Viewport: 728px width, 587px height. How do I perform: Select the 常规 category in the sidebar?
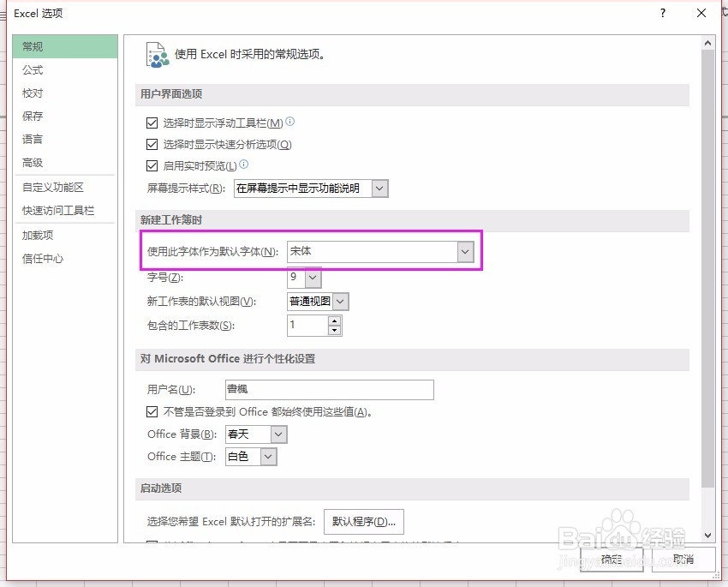[x=33, y=46]
